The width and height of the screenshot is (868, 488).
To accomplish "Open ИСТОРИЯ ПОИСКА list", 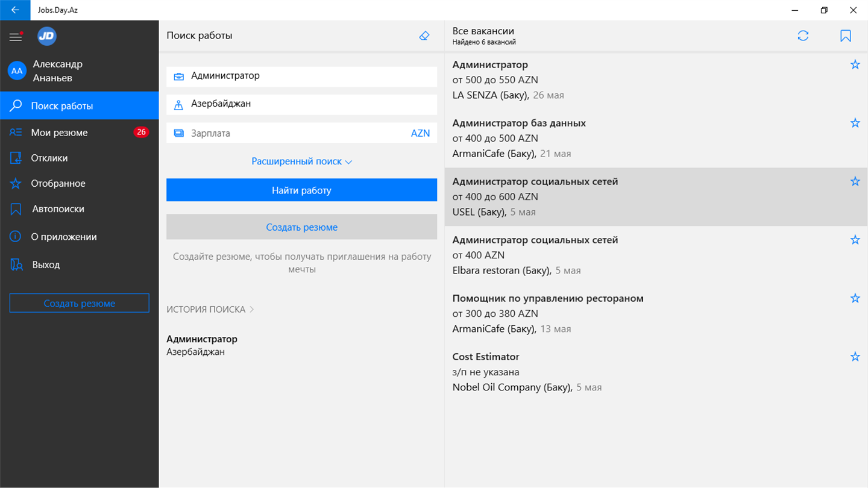I will coord(210,309).
